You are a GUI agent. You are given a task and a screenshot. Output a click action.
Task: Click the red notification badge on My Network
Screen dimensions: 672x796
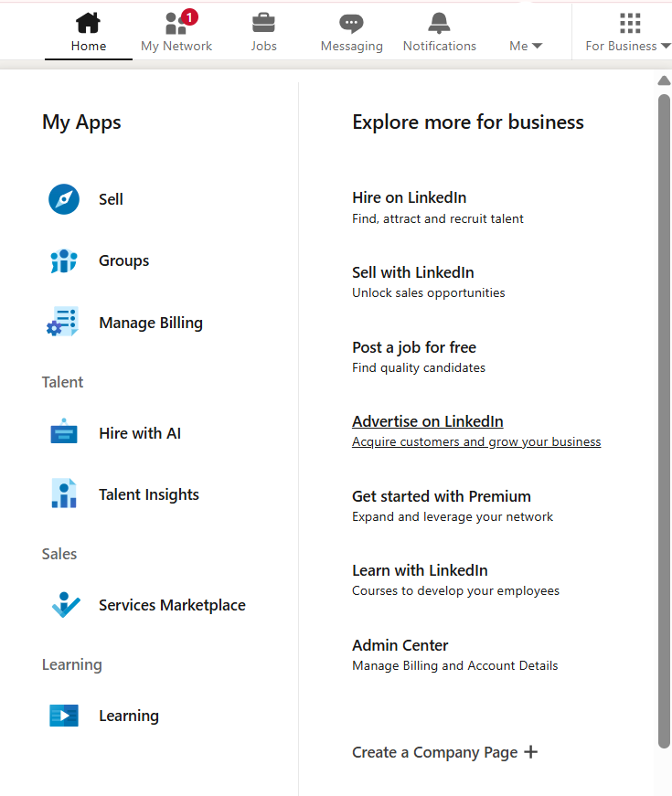point(189,17)
